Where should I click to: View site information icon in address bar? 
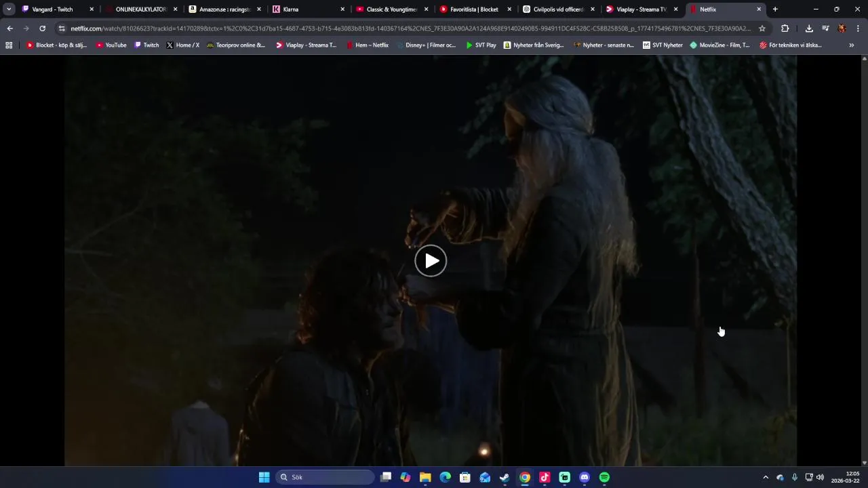62,28
